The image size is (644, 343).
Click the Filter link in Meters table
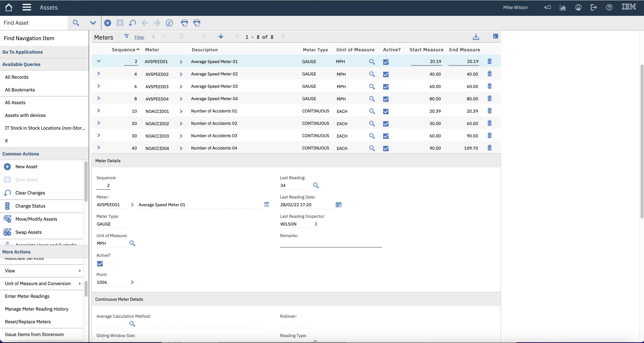(x=139, y=37)
